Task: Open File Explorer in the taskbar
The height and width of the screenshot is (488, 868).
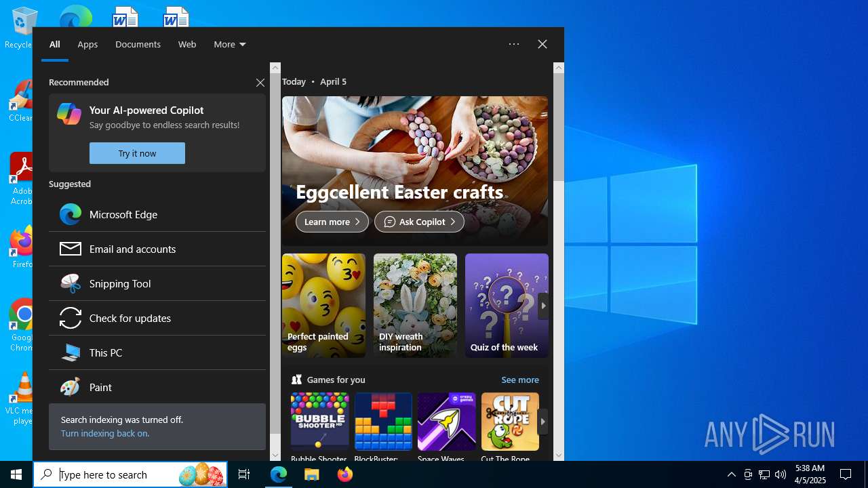Action: click(x=312, y=474)
